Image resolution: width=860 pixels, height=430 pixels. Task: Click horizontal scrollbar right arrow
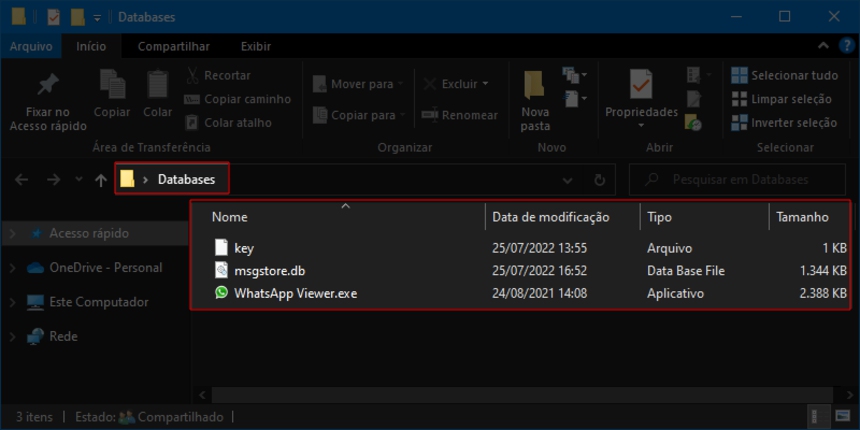coord(851,394)
